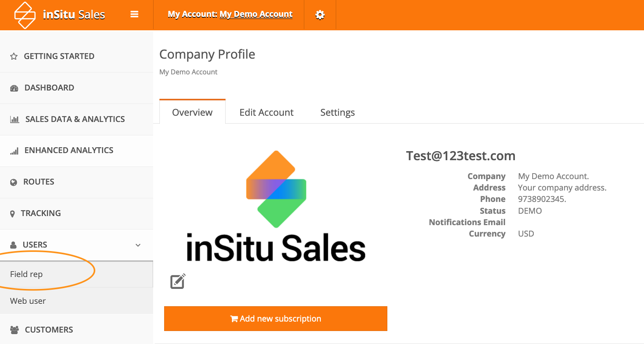This screenshot has width=644, height=344.
Task: Open Enhanced Analytics signal icon
Action: (x=15, y=151)
